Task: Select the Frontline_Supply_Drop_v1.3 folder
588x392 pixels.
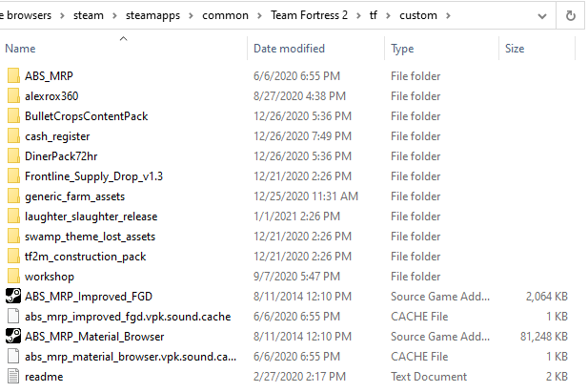Action: [93, 176]
